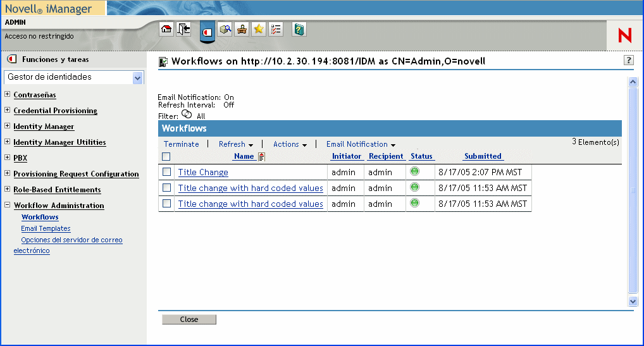Check the Title Change row checkbox
The image size is (644, 346).
[166, 171]
